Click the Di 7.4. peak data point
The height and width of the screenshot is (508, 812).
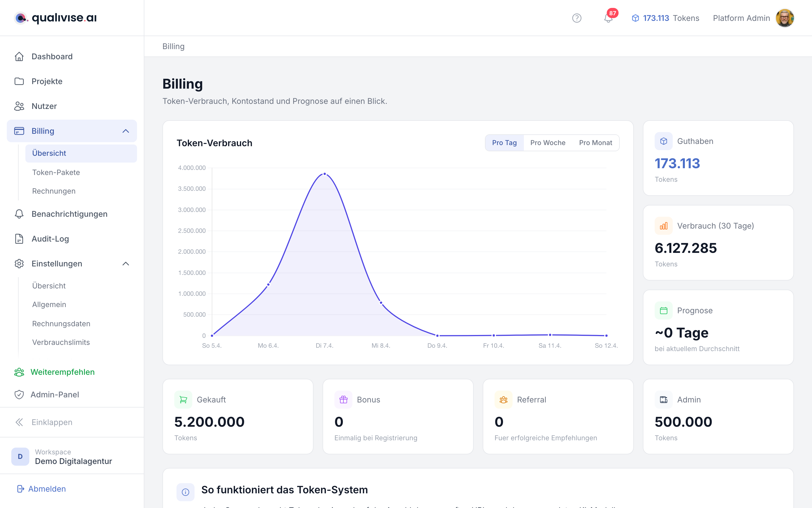pyautogui.click(x=325, y=174)
